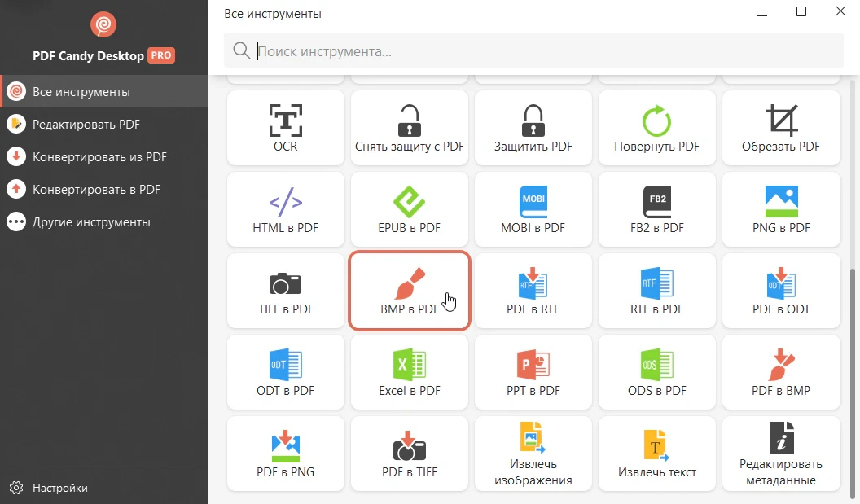Screen dimensions: 860x504
Task: Open TIFF в PDF converter
Action: [x=285, y=291]
